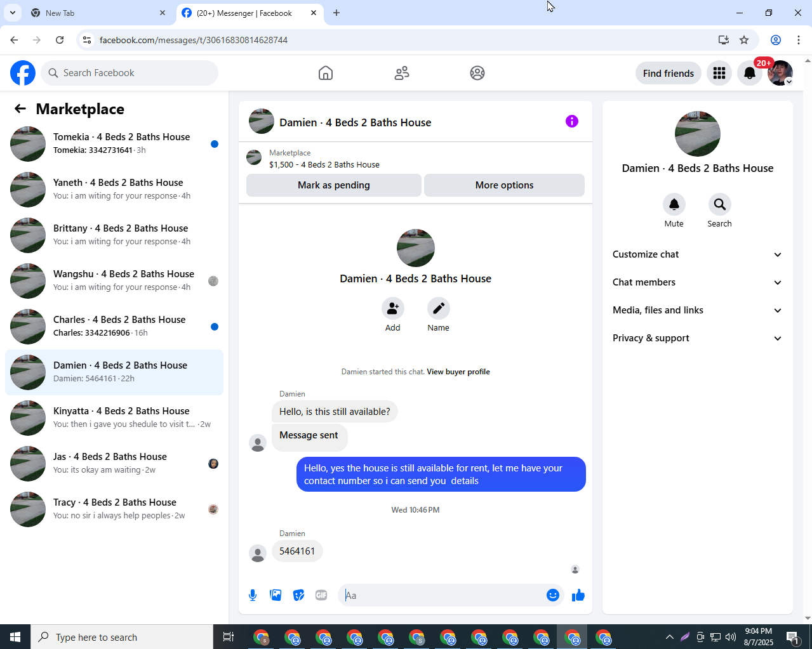Open a new browser tab
Screen dimensions: 812x649
click(336, 13)
